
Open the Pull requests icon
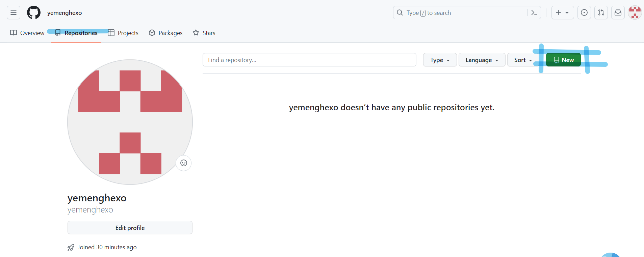601,13
